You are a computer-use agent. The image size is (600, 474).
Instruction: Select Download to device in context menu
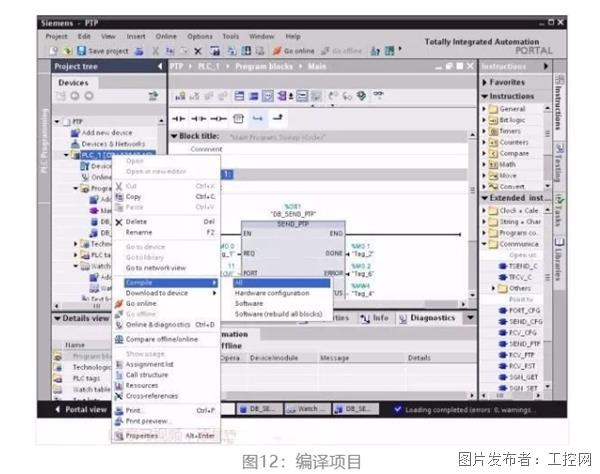156,293
